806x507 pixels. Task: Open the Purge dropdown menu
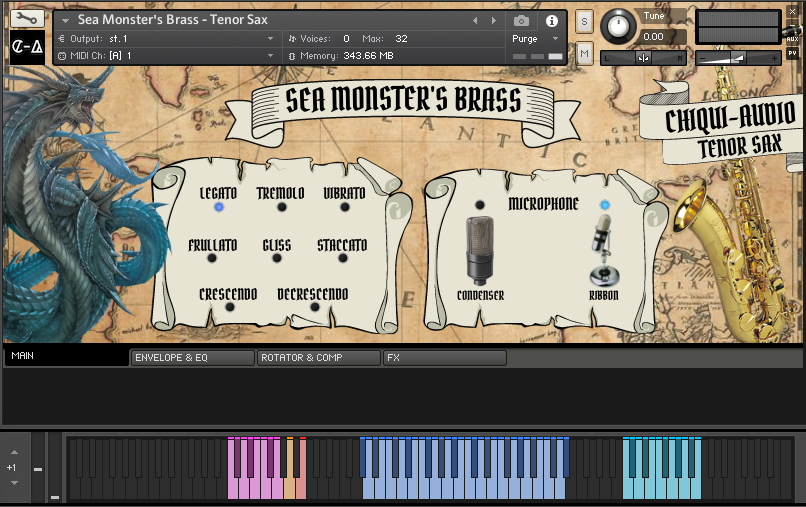coord(556,38)
